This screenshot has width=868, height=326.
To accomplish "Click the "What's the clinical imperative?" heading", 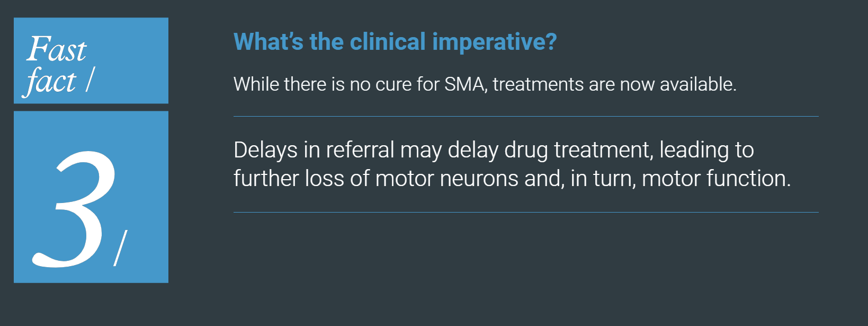I will pos(395,42).
